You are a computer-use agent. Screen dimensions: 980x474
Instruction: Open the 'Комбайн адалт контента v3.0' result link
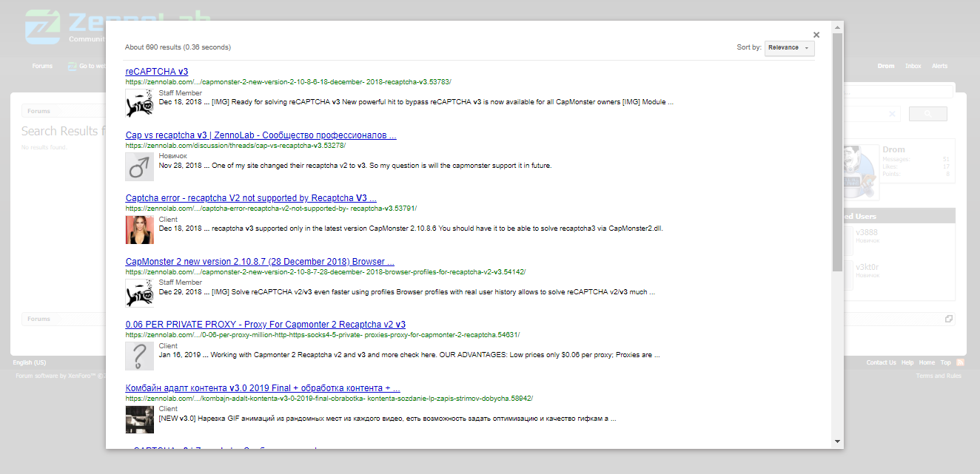263,388
